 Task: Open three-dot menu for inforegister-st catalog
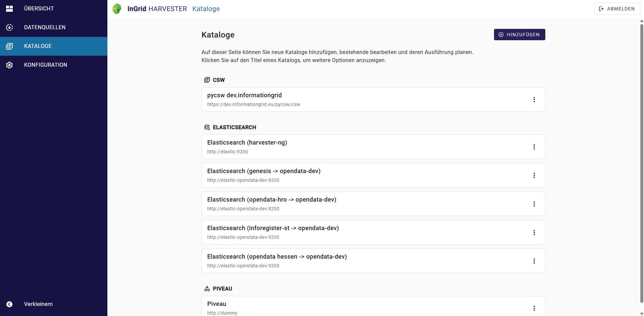[534, 232]
